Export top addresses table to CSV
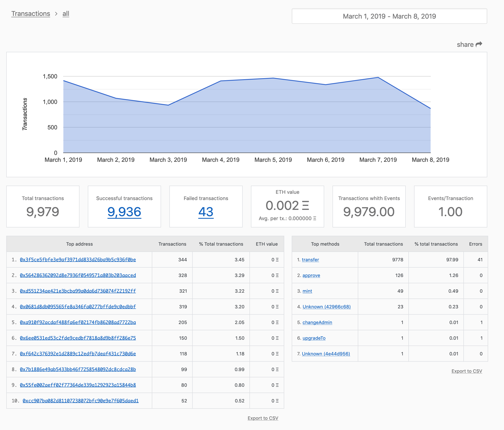This screenshot has height=430, width=504. (x=263, y=418)
